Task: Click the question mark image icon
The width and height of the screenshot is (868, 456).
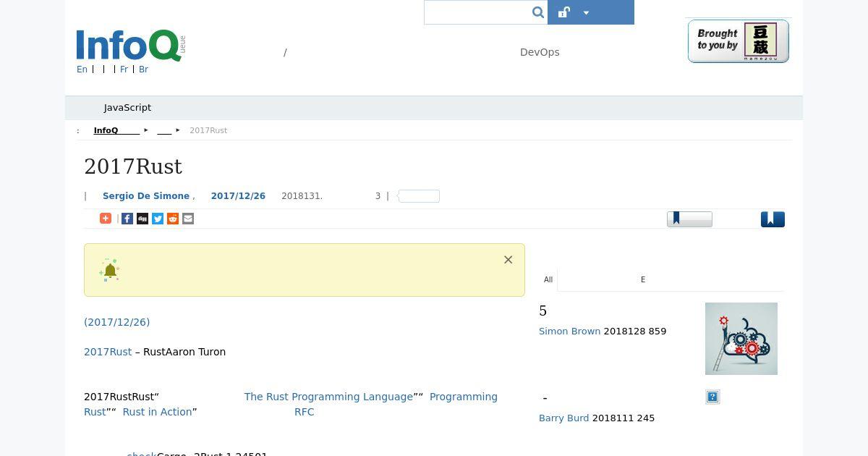Action: coord(712,397)
